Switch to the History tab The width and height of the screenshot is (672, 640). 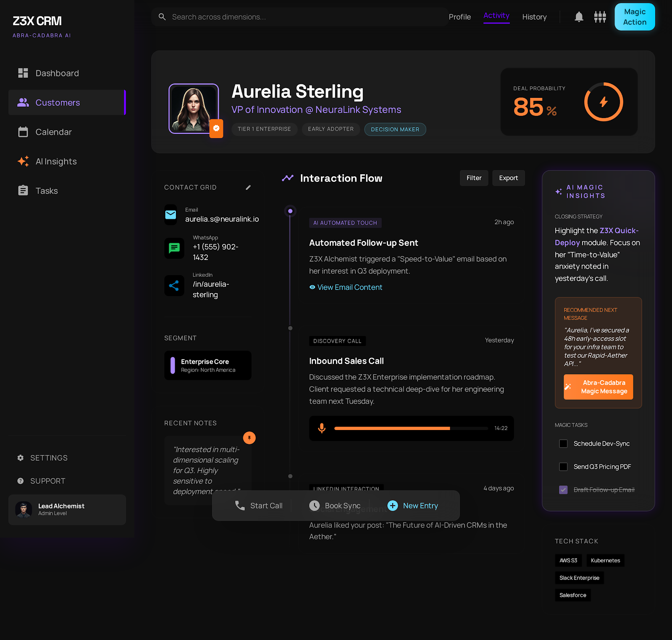click(534, 17)
